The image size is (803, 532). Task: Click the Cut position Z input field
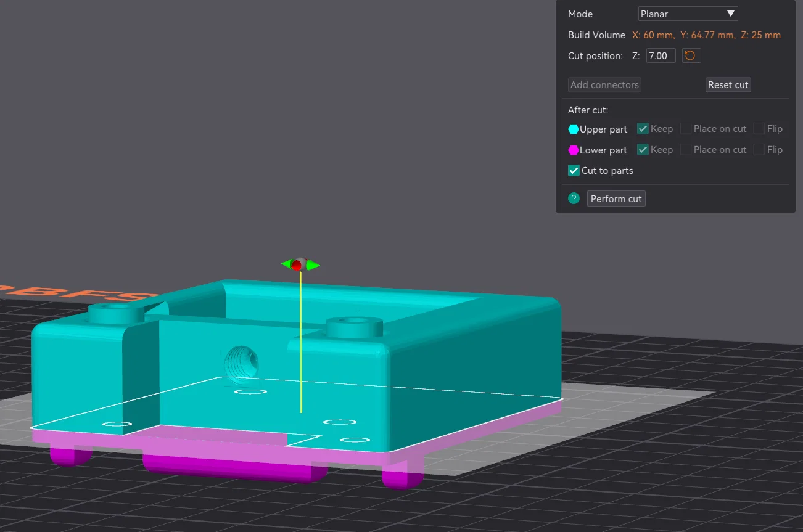click(x=661, y=55)
